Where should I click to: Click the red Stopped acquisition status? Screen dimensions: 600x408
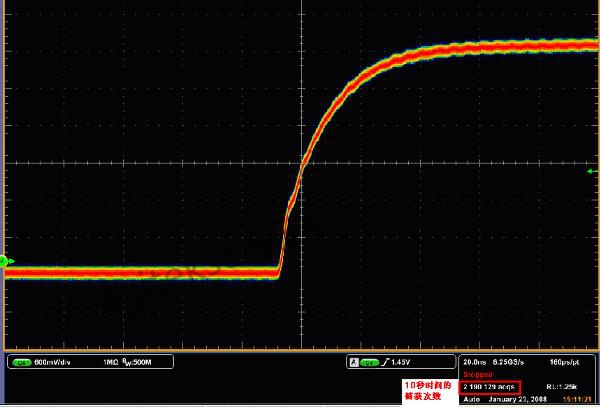(x=476, y=374)
